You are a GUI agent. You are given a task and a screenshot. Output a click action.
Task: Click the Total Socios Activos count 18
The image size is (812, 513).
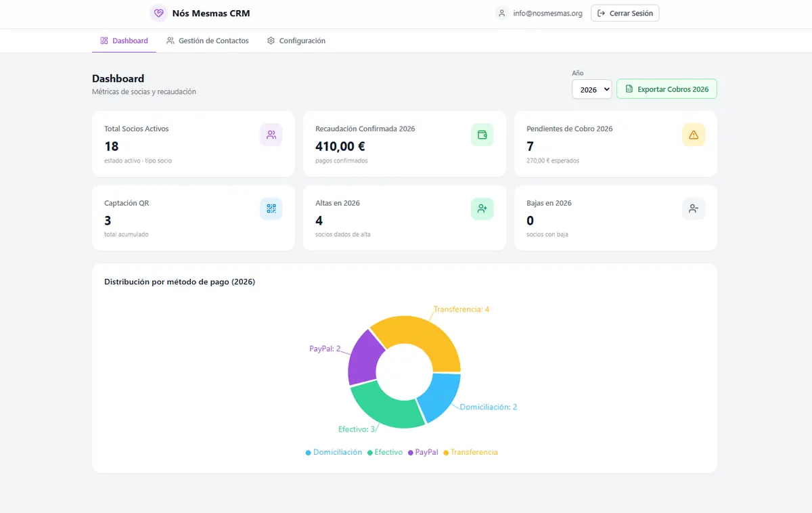(112, 146)
